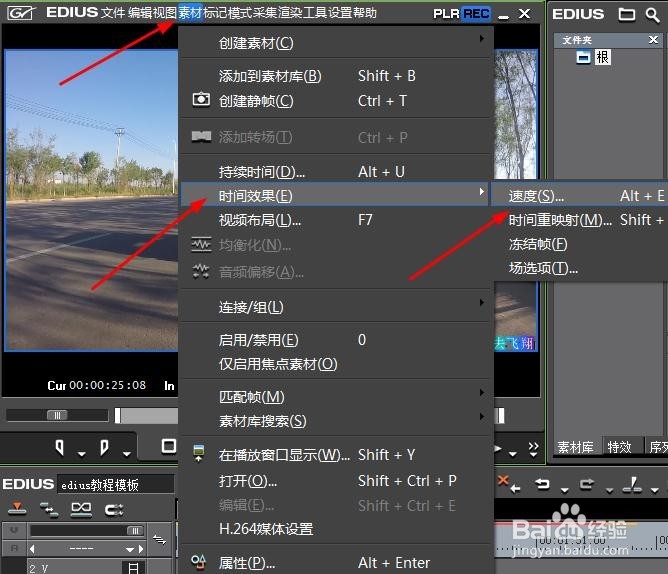Expand the 匹配帧(M) submenu
This screenshot has width=668, height=574.
coord(336,397)
